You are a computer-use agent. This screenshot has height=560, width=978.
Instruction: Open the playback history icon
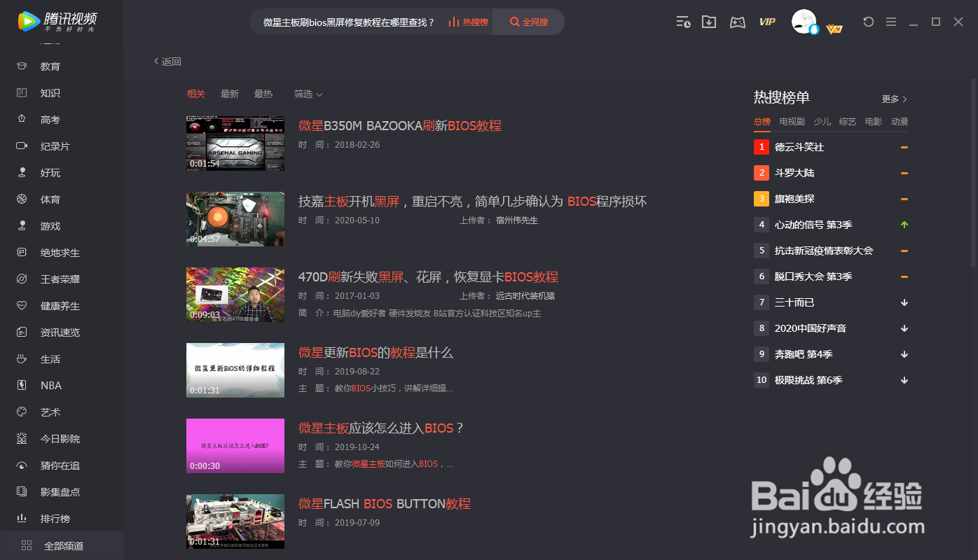click(x=683, y=22)
